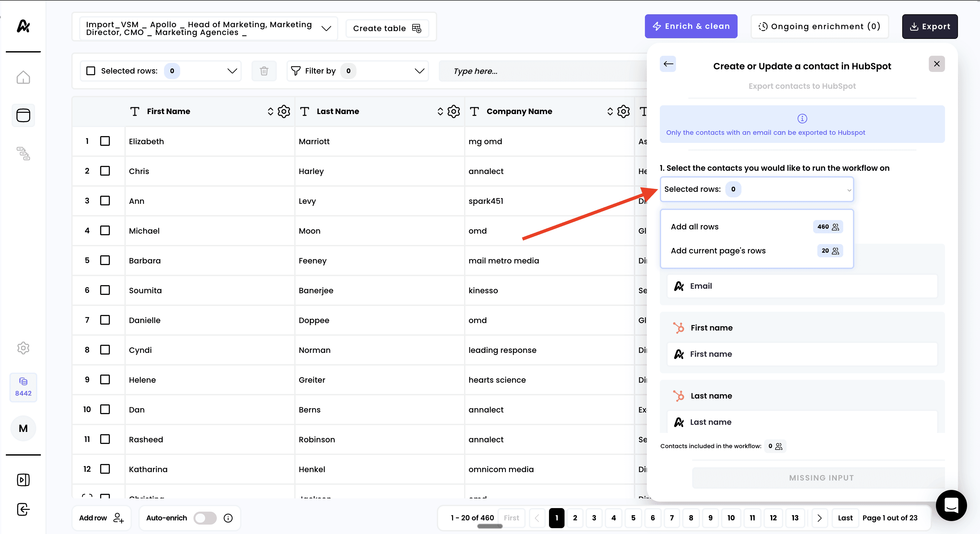Open the import table name dropdown

326,29
